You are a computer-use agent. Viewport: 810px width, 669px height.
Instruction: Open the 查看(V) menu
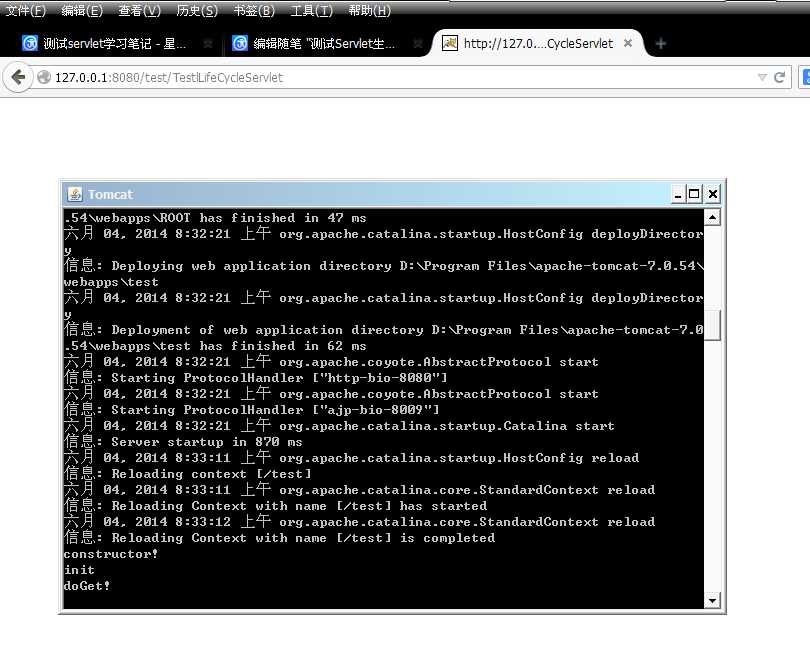[139, 10]
